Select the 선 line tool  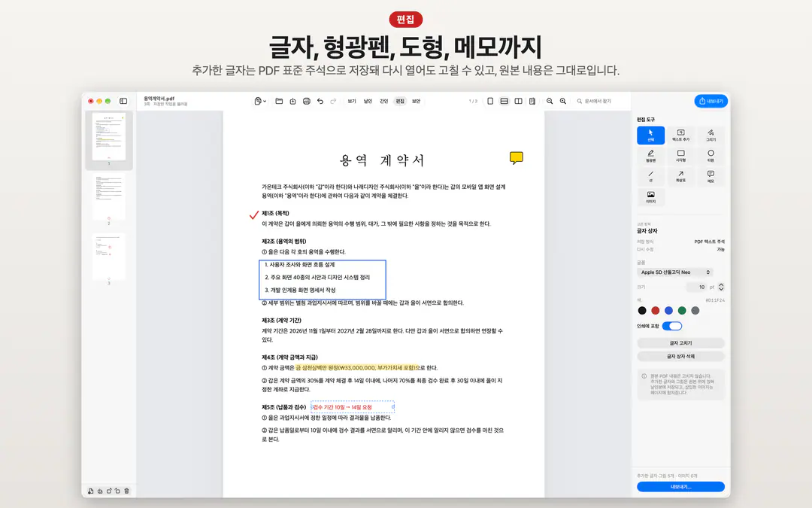(x=651, y=177)
